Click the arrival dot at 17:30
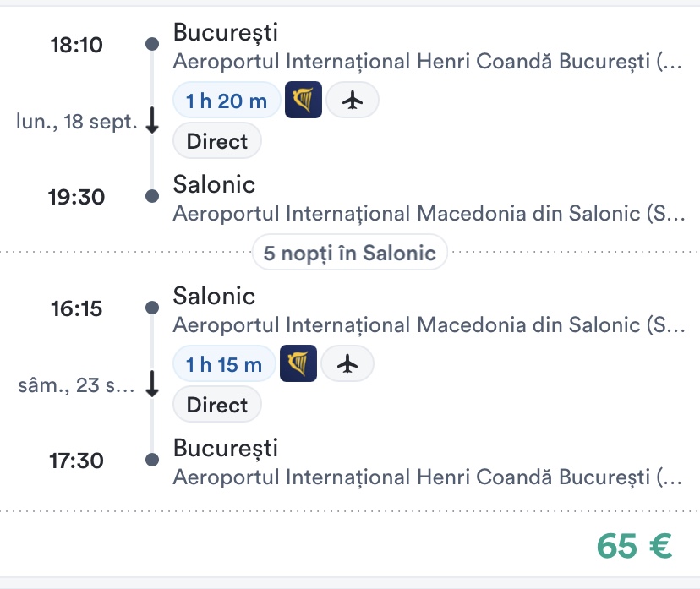Screen dimensions: 700x589 coord(152,460)
